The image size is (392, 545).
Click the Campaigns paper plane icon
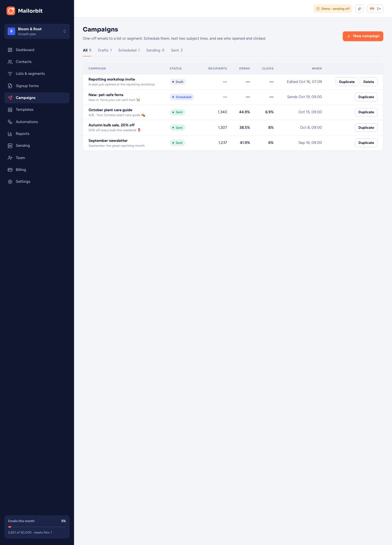[10, 98]
